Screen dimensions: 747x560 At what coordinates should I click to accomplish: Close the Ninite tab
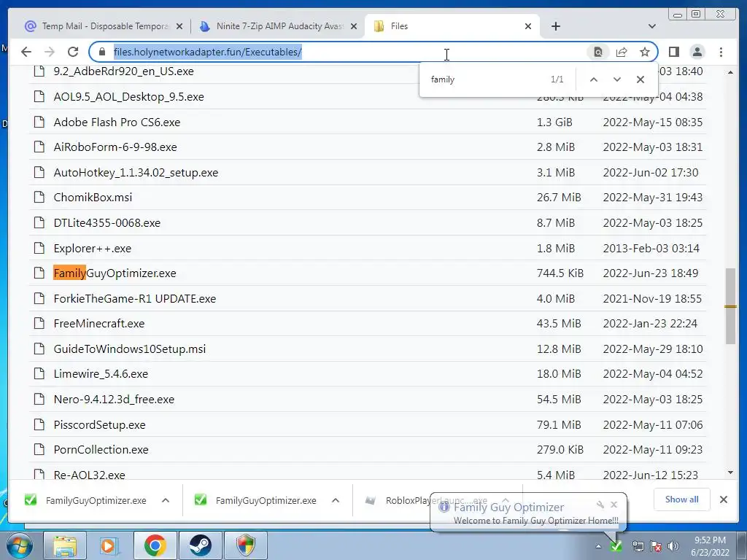[354, 26]
